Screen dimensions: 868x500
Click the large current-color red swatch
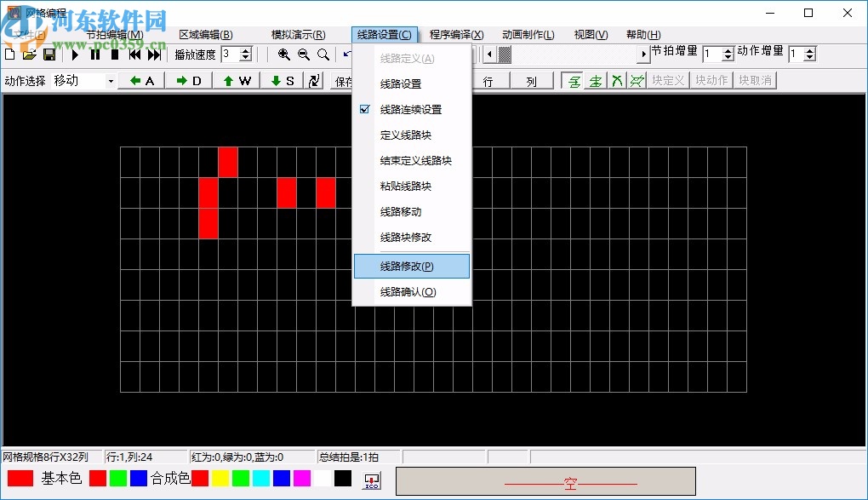click(x=20, y=479)
